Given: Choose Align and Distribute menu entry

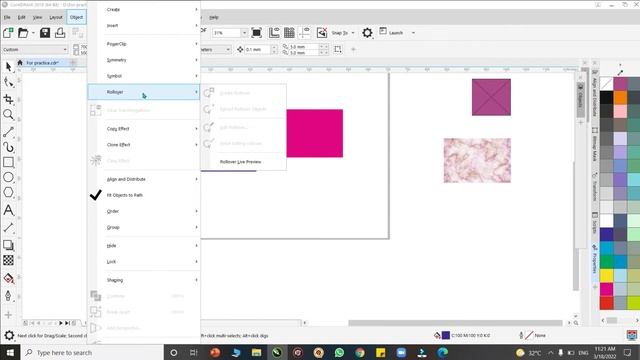Looking at the screenshot, I should click(x=144, y=179).
